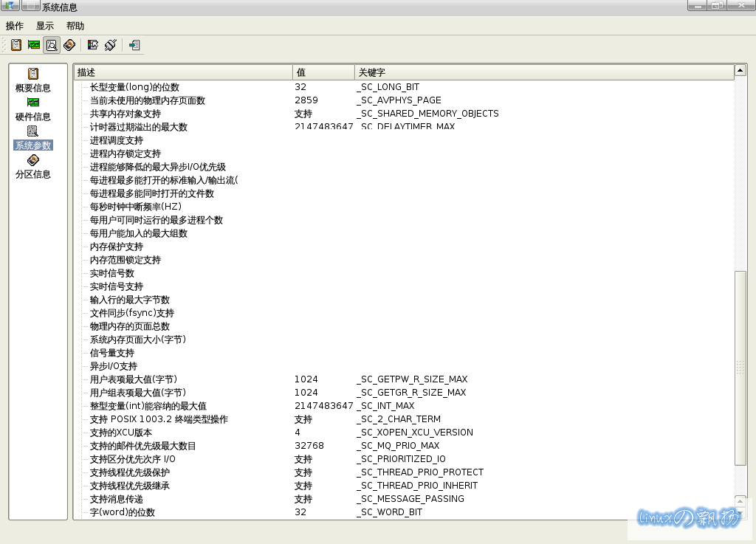
Task: Click the plug-shaped icon in the toolbar
Action: pos(111,45)
